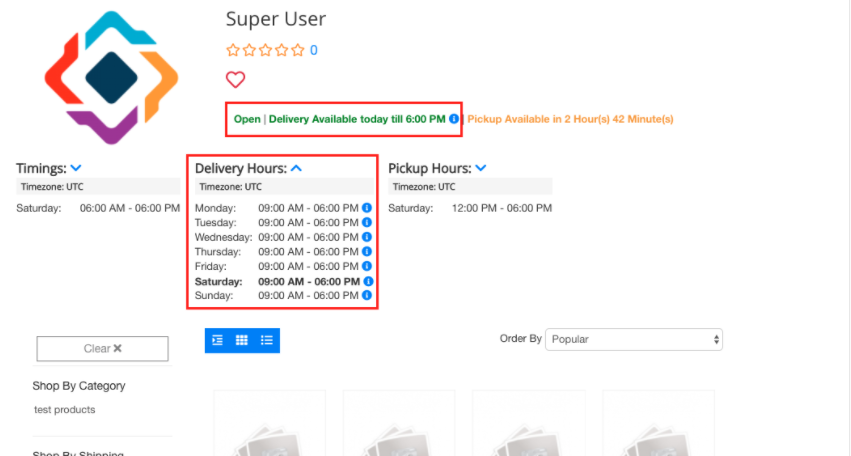This screenshot has width=851, height=456.
Task: Click the first product thumbnail
Action: [270, 423]
